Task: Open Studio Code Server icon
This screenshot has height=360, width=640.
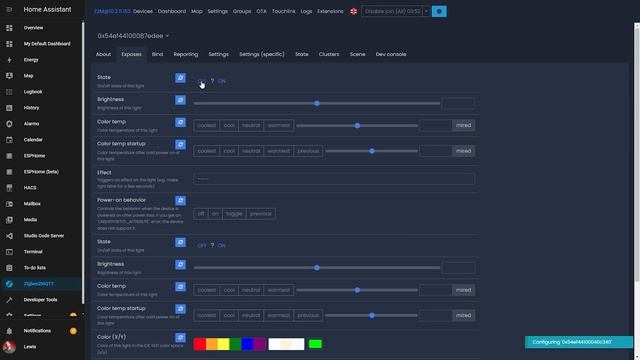Action: click(x=9, y=236)
